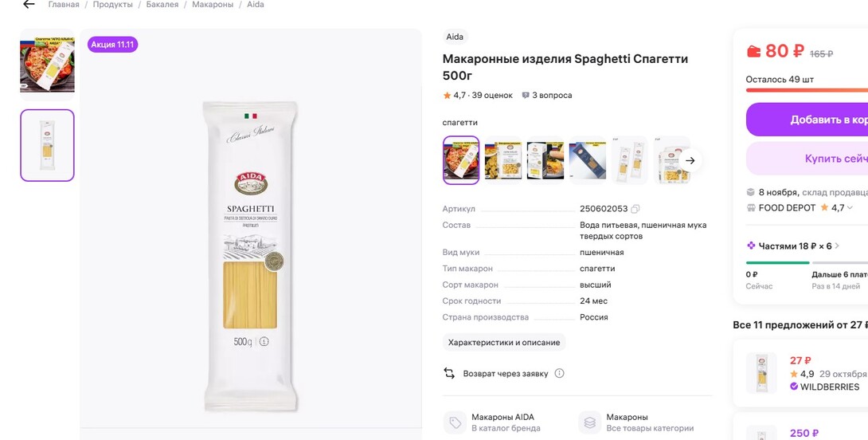This screenshot has height=440, width=868.
Task: Click the Aida brand chip
Action: pos(455,37)
